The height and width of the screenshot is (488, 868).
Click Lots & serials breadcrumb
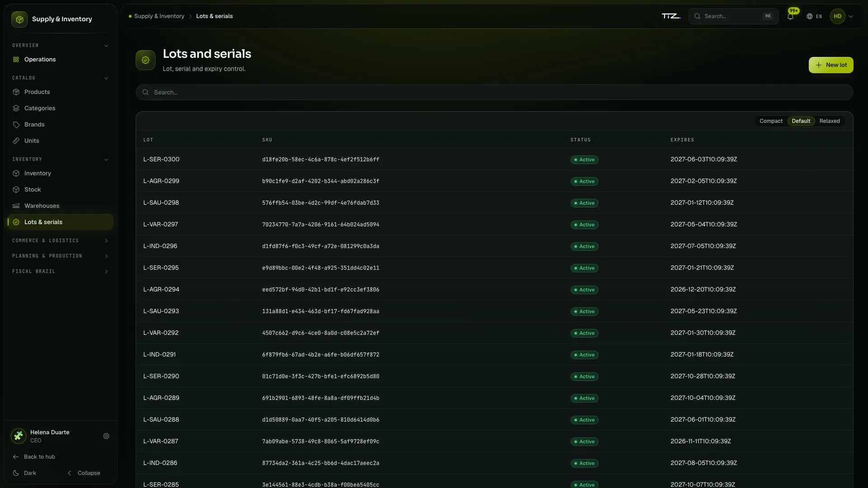(x=214, y=16)
